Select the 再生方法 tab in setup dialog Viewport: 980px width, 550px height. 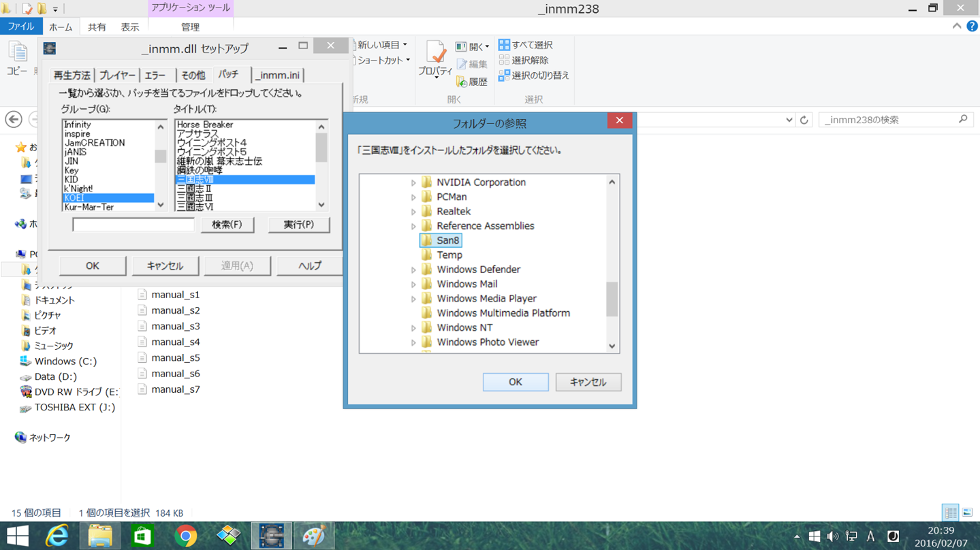point(72,76)
